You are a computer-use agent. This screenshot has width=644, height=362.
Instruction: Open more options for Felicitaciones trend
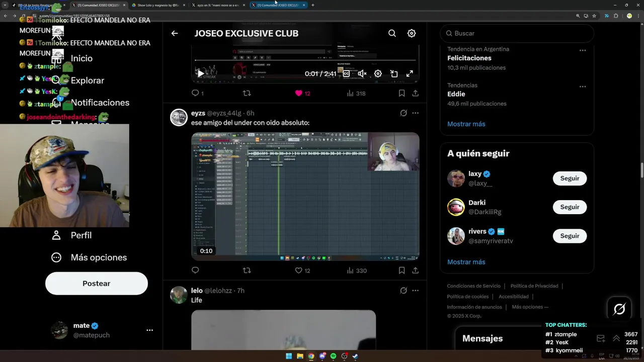point(583,50)
